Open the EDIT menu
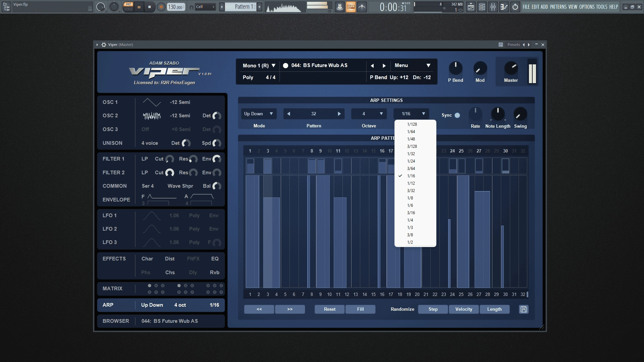Viewport: 644px width, 362px height. (535, 7)
